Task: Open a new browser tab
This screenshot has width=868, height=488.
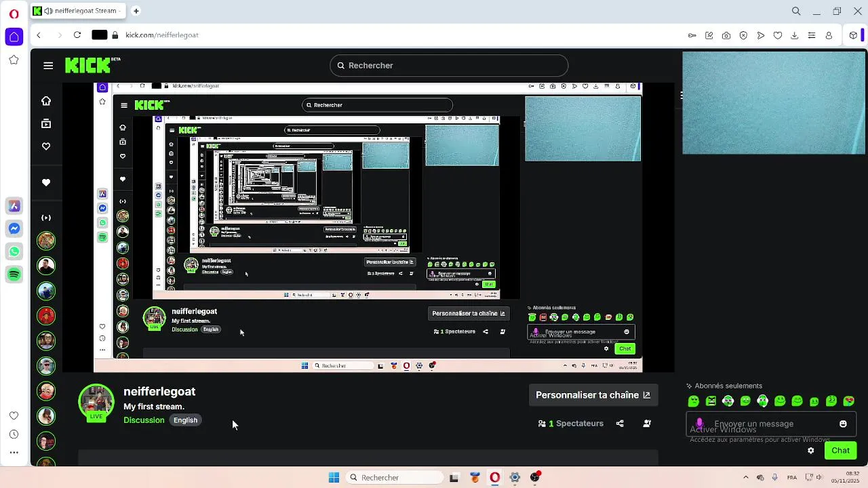Action: click(136, 11)
